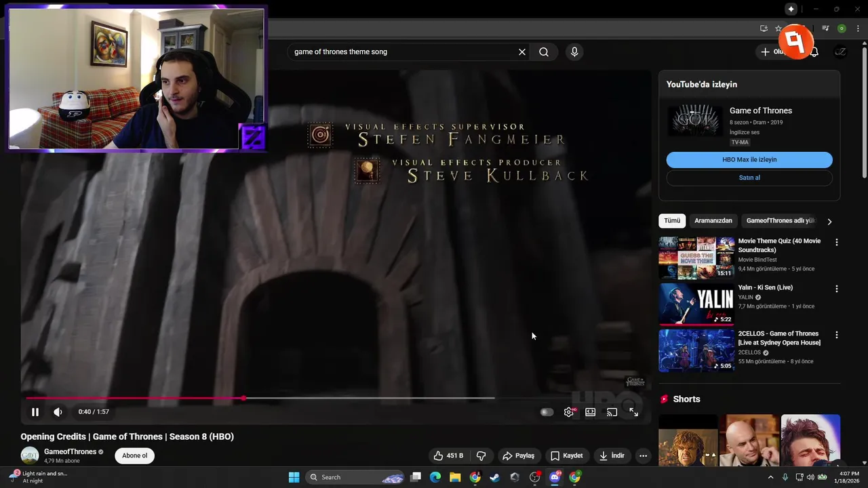The height and width of the screenshot is (488, 868).
Task: Subscribe using the Abone ol button
Action: coord(134,455)
